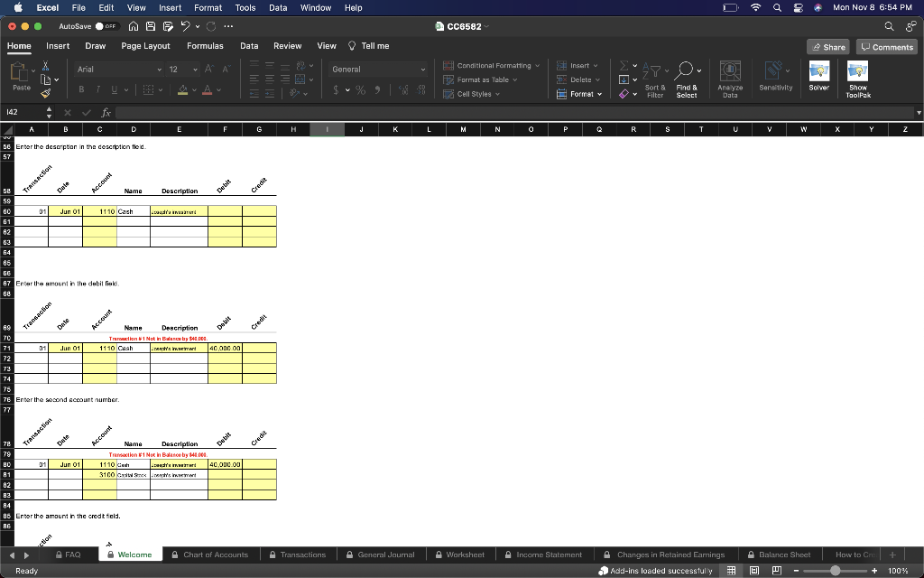Screen dimensions: 924x578
Task: Expand the Conditional Formatting menu
Action: (491, 65)
